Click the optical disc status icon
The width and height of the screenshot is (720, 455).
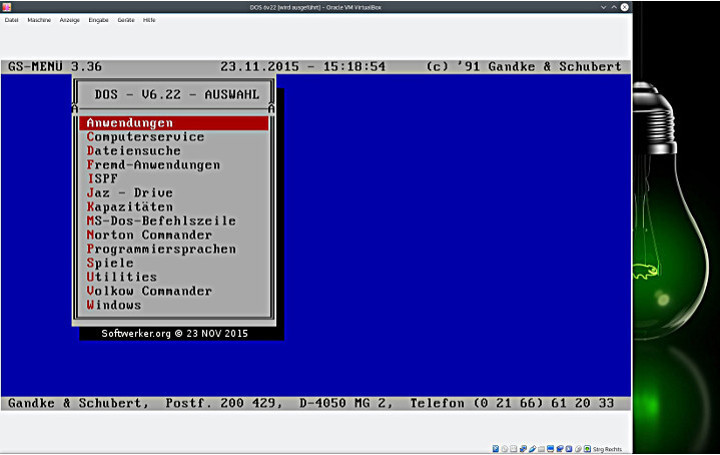coord(505,449)
